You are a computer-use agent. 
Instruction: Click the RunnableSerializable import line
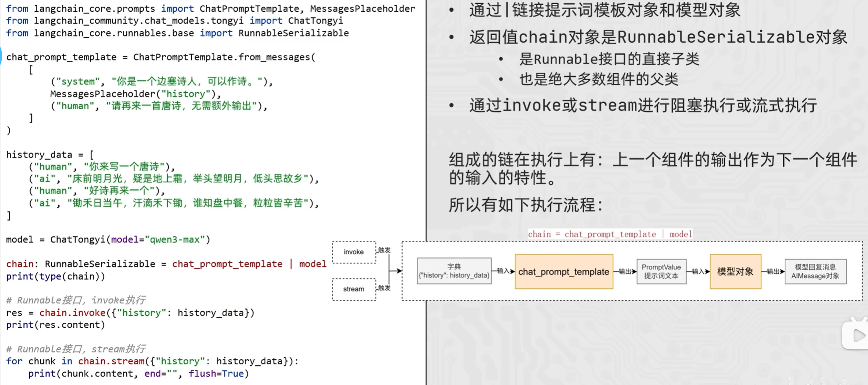(178, 33)
